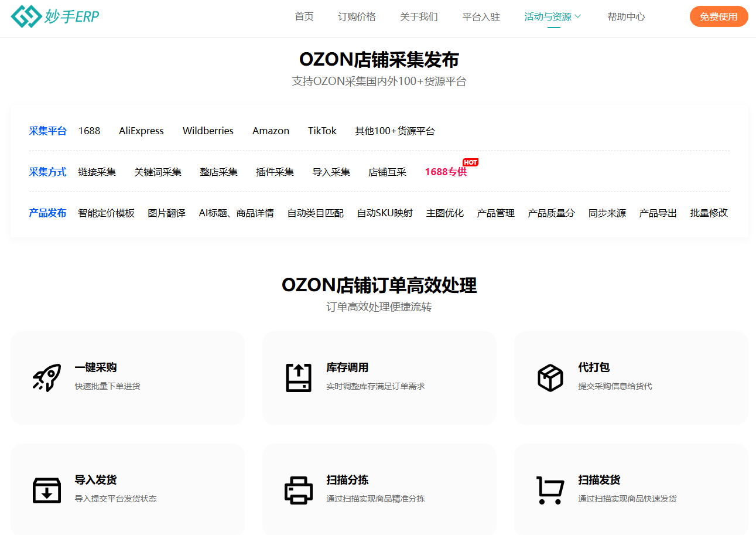Viewport: 756px width, 535px height.
Task: Click the 导入发货 download box icon
Action: 47,490
